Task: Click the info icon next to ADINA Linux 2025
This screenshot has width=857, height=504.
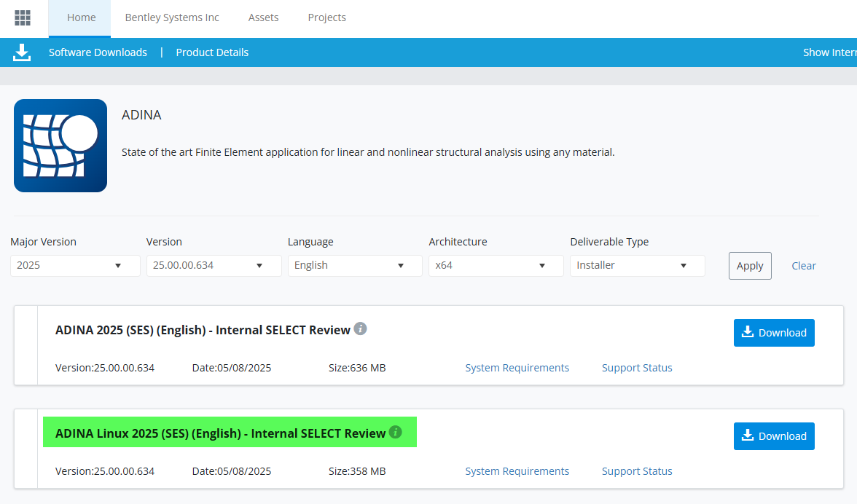Action: [395, 432]
